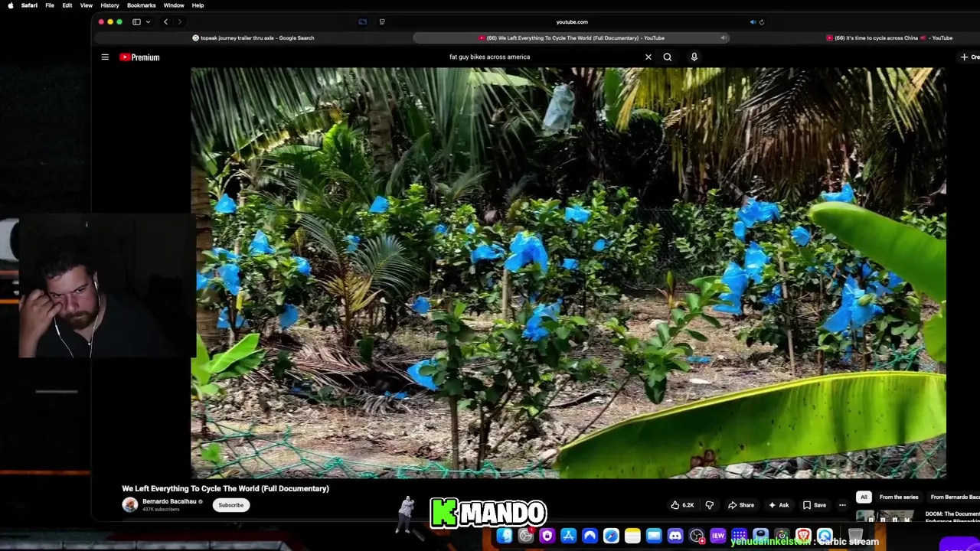The height and width of the screenshot is (551, 980).
Task: Open the Window menu
Action: 174,5
